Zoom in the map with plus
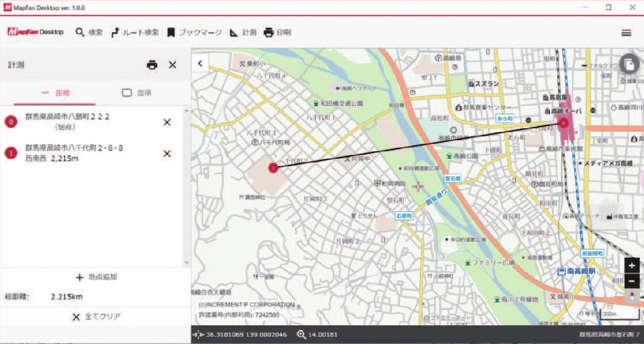Image resolution: width=644 pixels, height=344 pixels. [631, 265]
